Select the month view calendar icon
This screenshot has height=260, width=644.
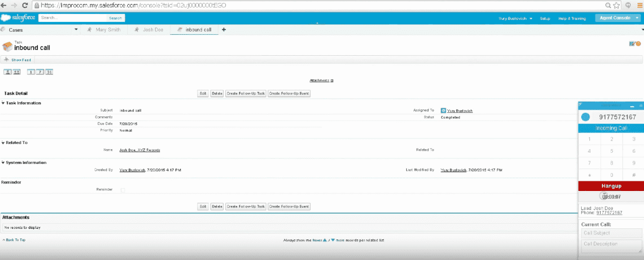(x=49, y=72)
